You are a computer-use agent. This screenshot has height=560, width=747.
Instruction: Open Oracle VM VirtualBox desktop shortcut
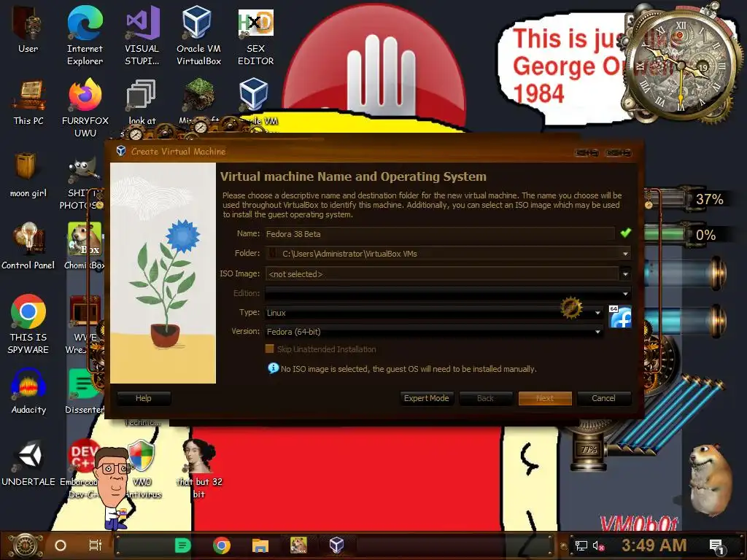click(198, 34)
